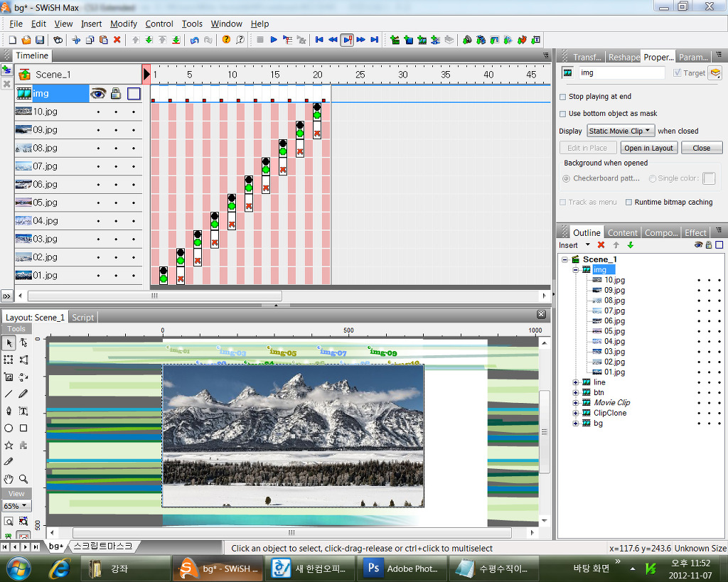This screenshot has width=728, height=582.
Task: Click the img name input field
Action: pyautogui.click(x=621, y=73)
